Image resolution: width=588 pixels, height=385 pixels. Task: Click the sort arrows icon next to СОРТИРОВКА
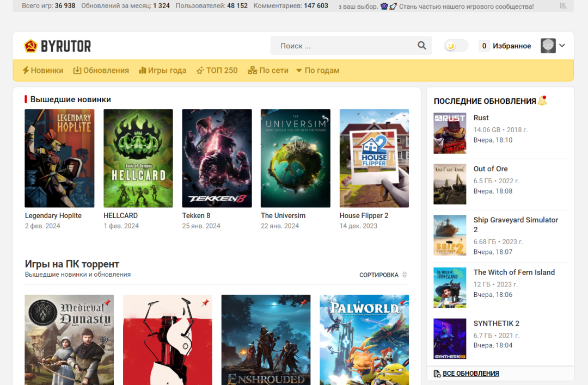pos(404,275)
